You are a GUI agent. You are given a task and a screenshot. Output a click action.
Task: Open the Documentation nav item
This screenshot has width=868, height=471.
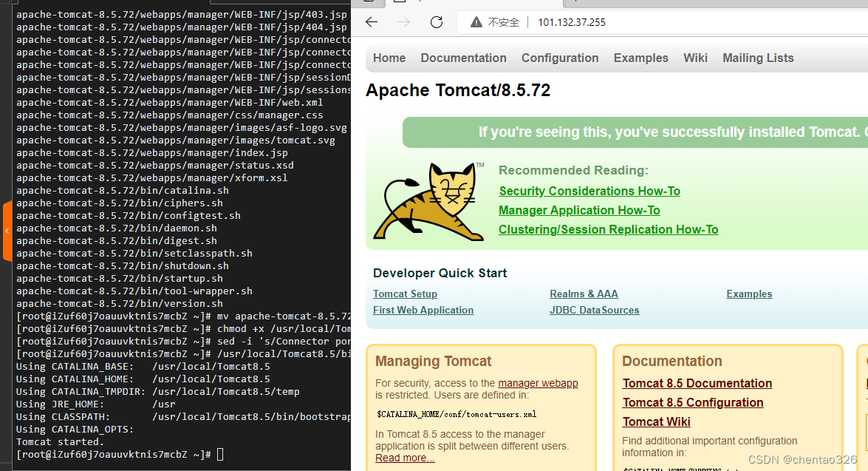click(463, 58)
